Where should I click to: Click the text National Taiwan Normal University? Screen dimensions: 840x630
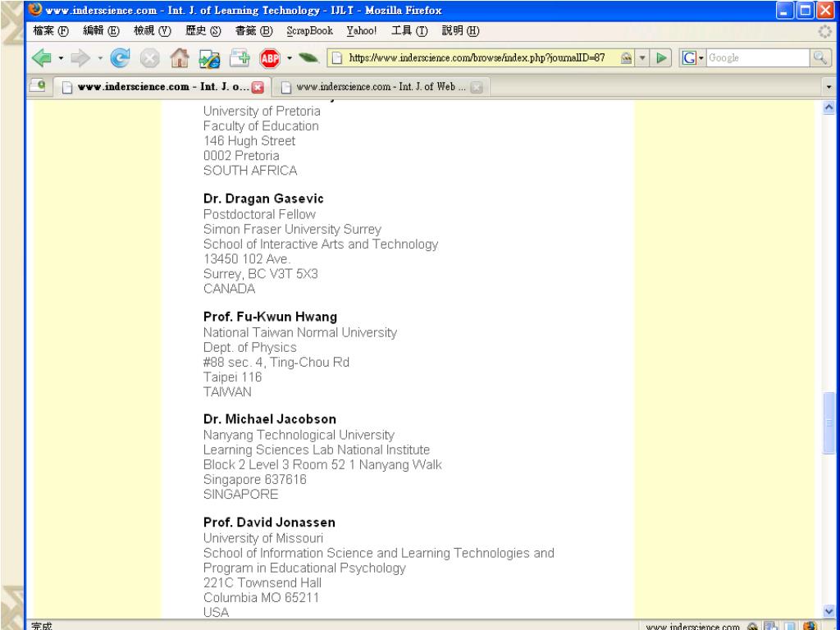(300, 333)
